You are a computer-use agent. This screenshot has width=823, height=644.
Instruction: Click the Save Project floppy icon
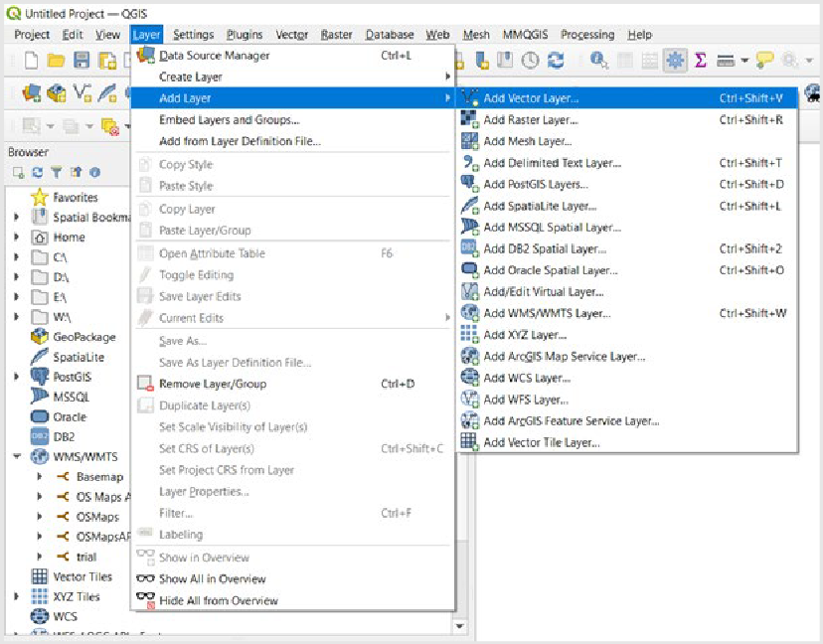coord(82,61)
